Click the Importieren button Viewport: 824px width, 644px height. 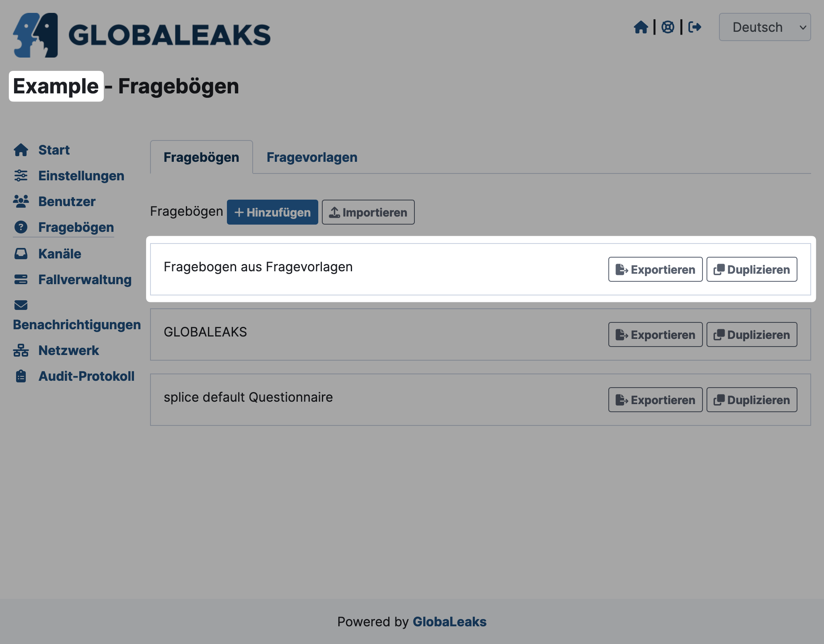[368, 212]
